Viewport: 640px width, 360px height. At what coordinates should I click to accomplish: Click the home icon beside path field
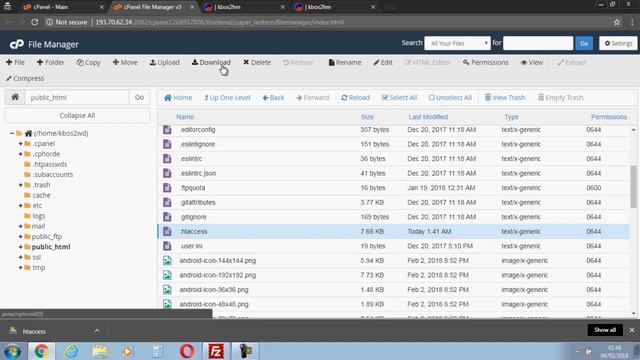[15, 97]
